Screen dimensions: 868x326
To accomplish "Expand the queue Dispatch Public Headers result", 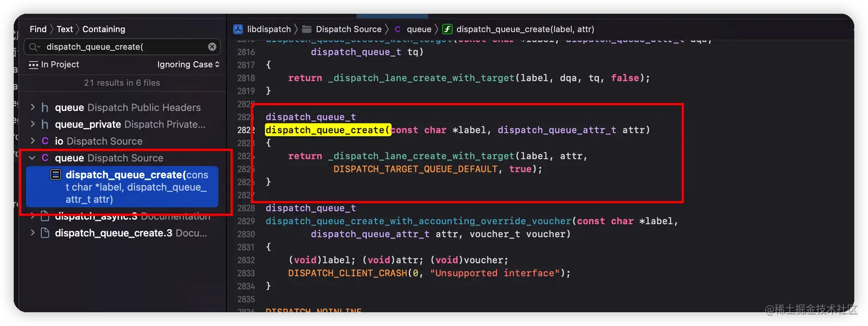I will click(33, 107).
